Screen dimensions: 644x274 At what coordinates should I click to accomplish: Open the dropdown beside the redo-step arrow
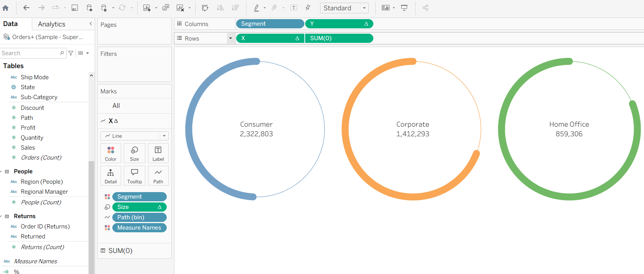click(x=65, y=8)
